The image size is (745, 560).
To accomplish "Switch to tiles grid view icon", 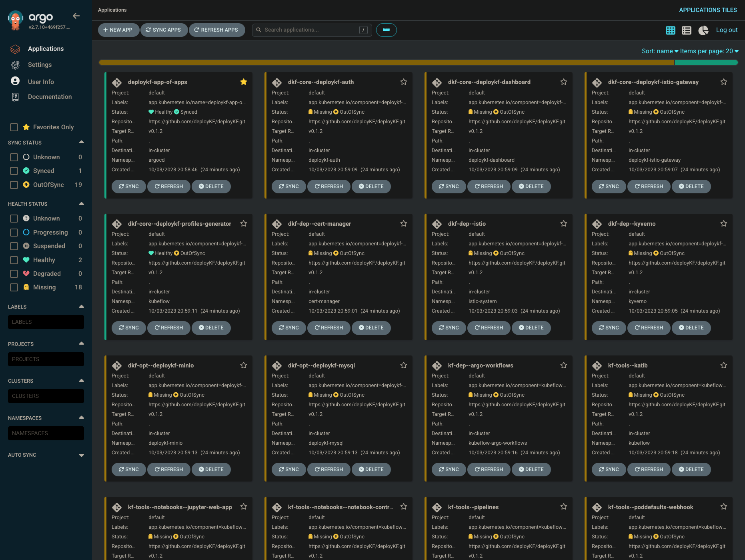I will tap(671, 30).
